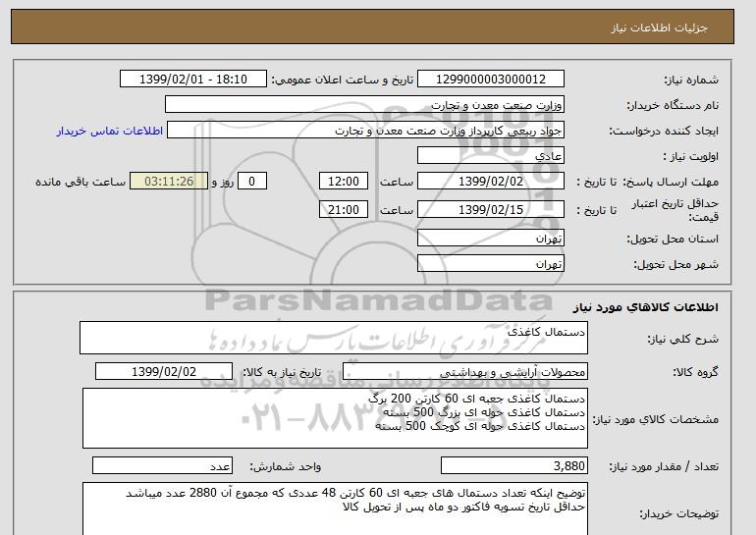Click the label 'مشخصات کالای مورد نیاز:'

pos(656,419)
